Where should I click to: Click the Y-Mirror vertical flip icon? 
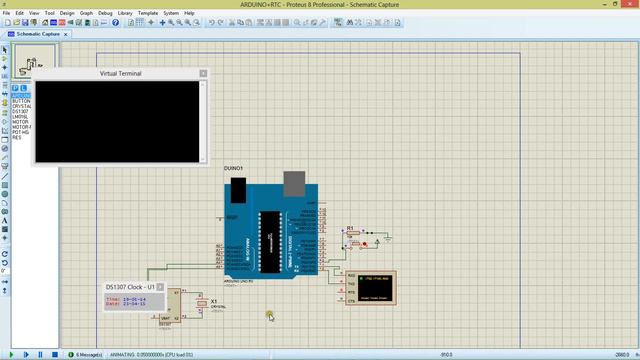click(x=5, y=291)
